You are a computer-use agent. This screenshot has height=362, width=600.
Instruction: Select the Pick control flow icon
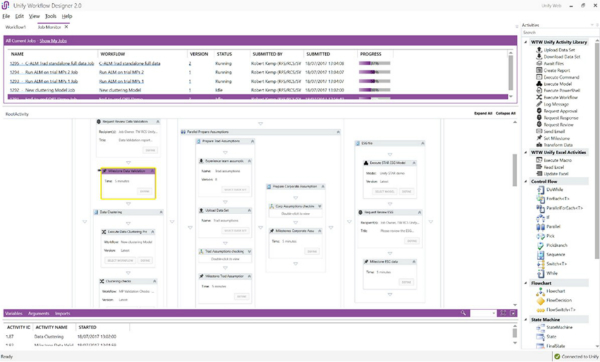(x=541, y=236)
